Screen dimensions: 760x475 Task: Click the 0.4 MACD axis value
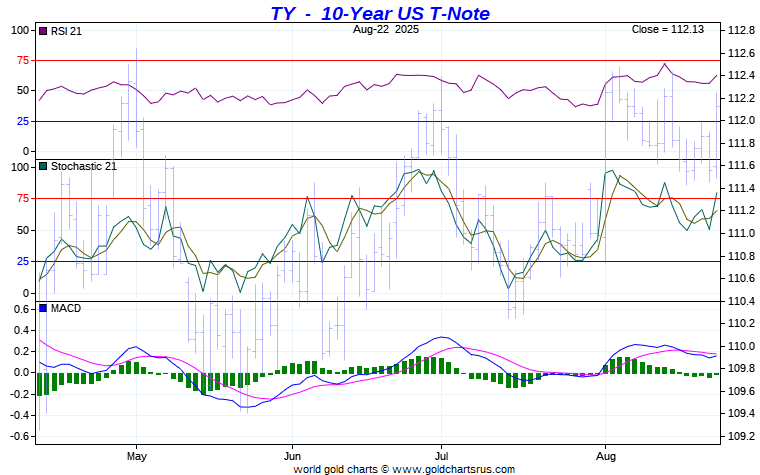(x=22, y=331)
